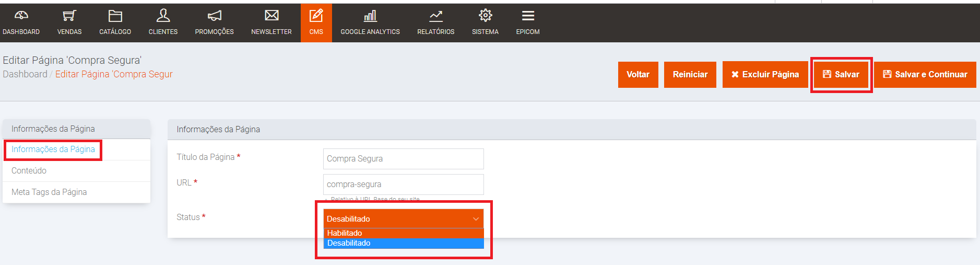Open the Meta Tags da Página tab

[49, 192]
